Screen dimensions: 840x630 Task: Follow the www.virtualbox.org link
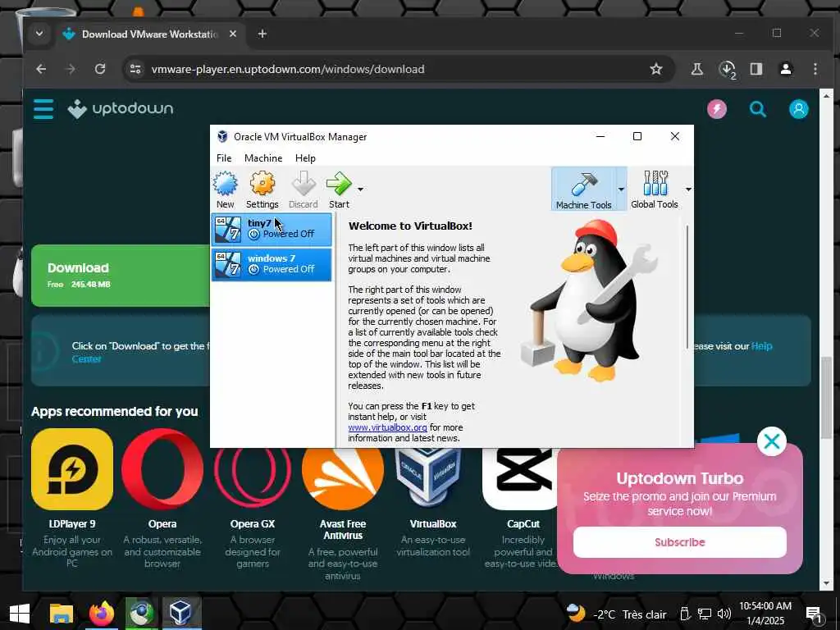(x=387, y=427)
